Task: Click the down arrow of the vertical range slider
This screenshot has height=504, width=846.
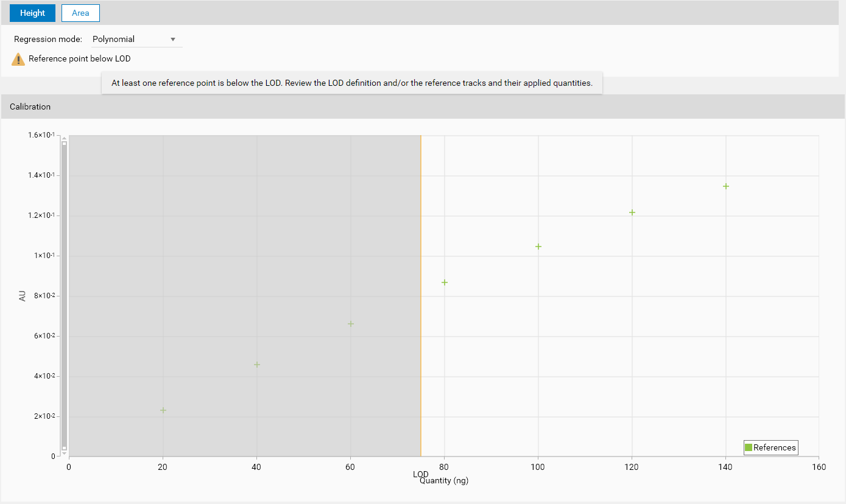Action: [64, 453]
